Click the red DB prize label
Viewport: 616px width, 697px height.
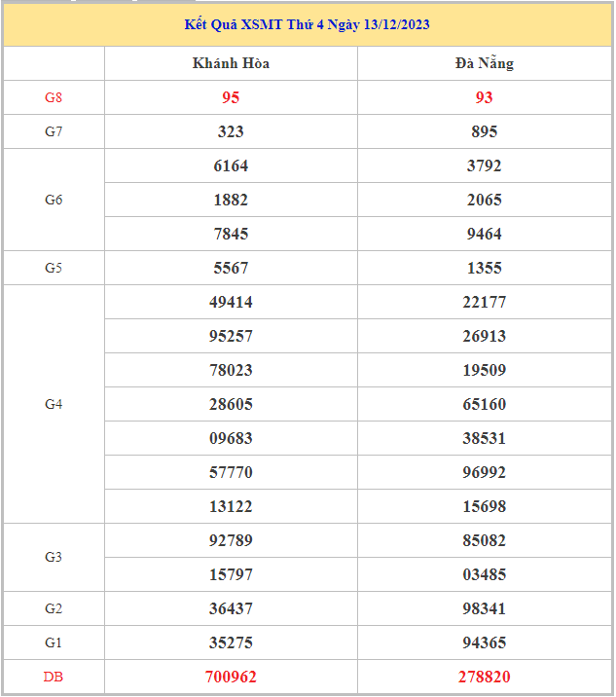point(54,677)
